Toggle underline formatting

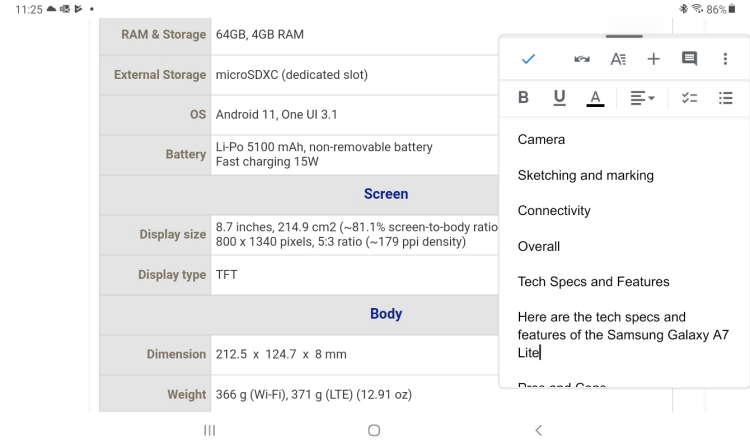coord(559,98)
